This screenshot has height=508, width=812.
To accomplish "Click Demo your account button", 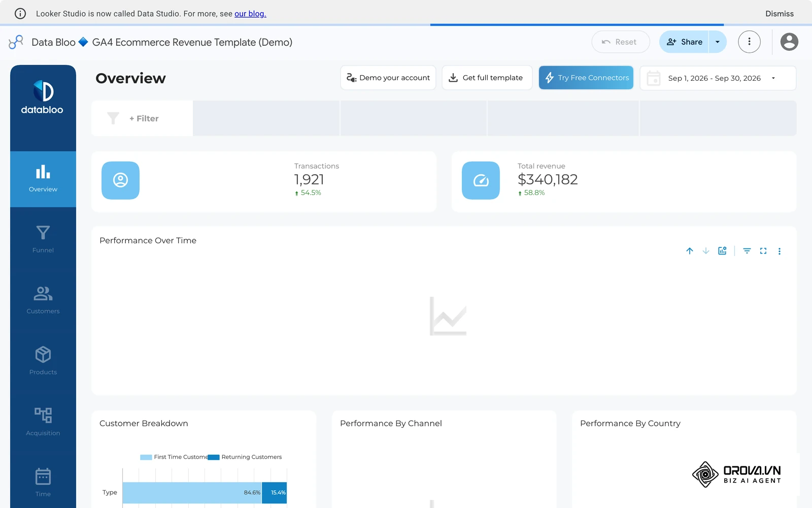I will 388,78.
